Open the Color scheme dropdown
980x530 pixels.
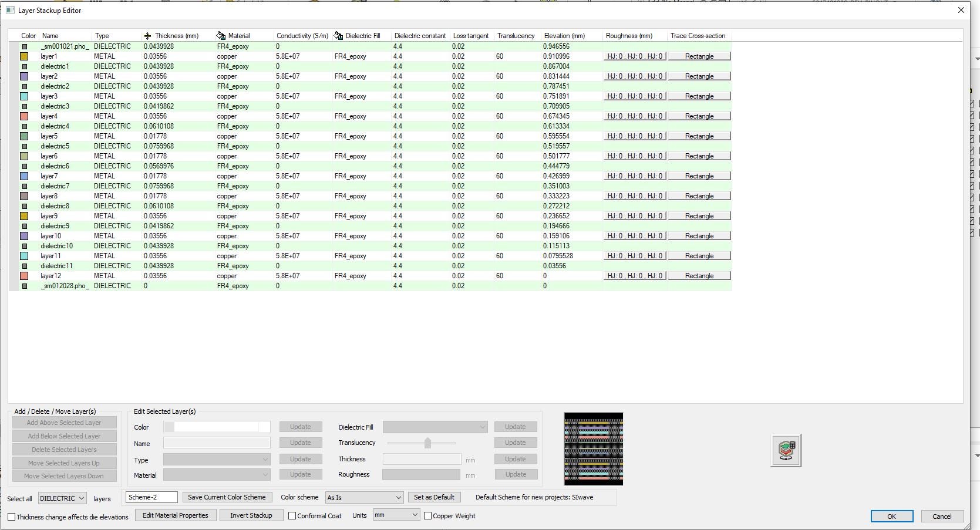(364, 497)
